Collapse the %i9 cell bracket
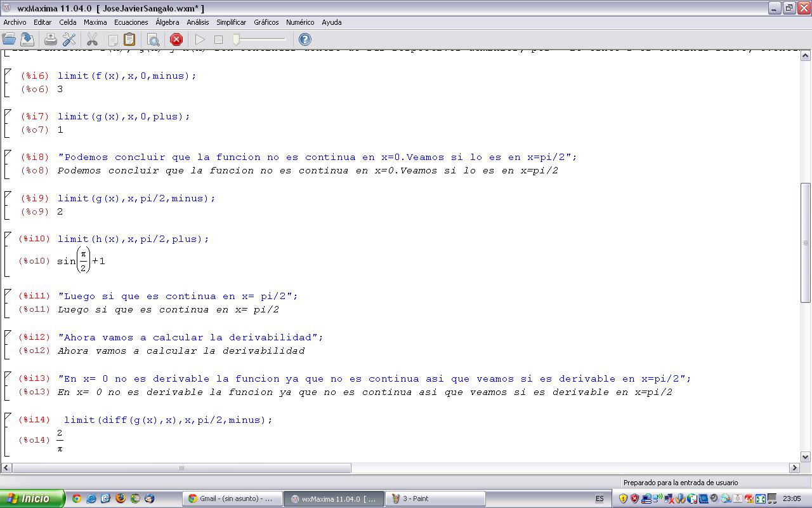This screenshot has height=508, width=812. pos(6,204)
